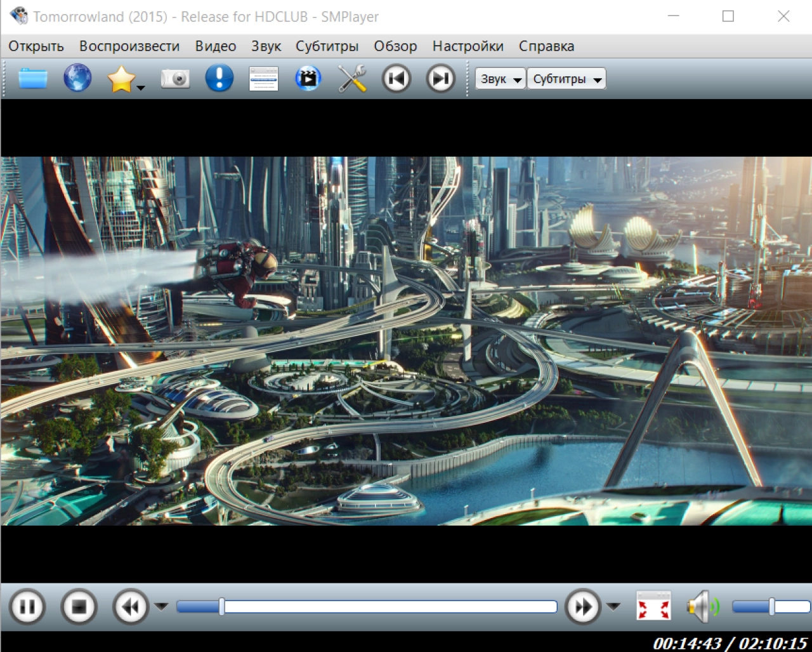Open the Открыть menu

tap(36, 46)
